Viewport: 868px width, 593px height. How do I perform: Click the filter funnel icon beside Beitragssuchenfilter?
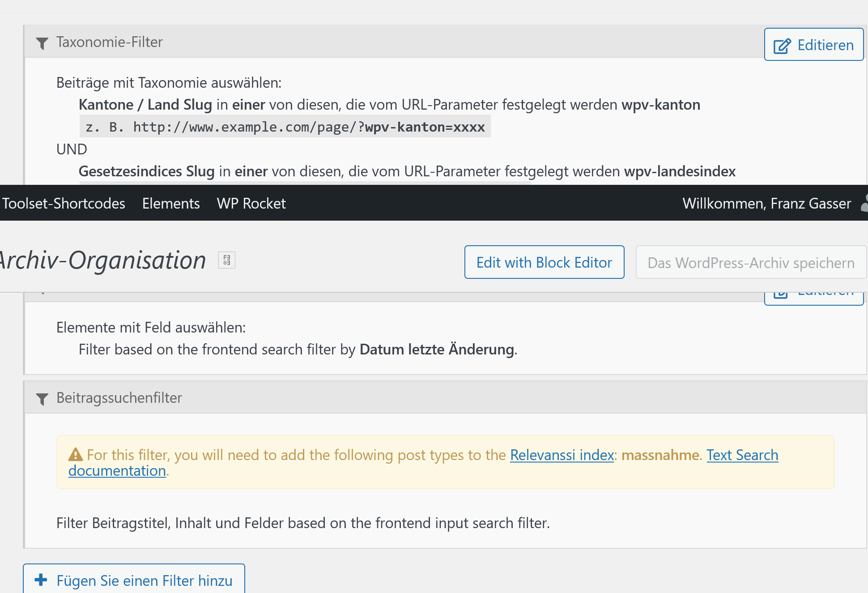tap(42, 399)
